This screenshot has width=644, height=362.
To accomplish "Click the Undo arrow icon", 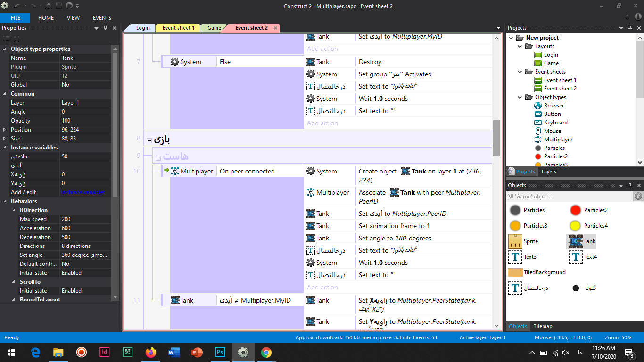I will tap(17, 6).
